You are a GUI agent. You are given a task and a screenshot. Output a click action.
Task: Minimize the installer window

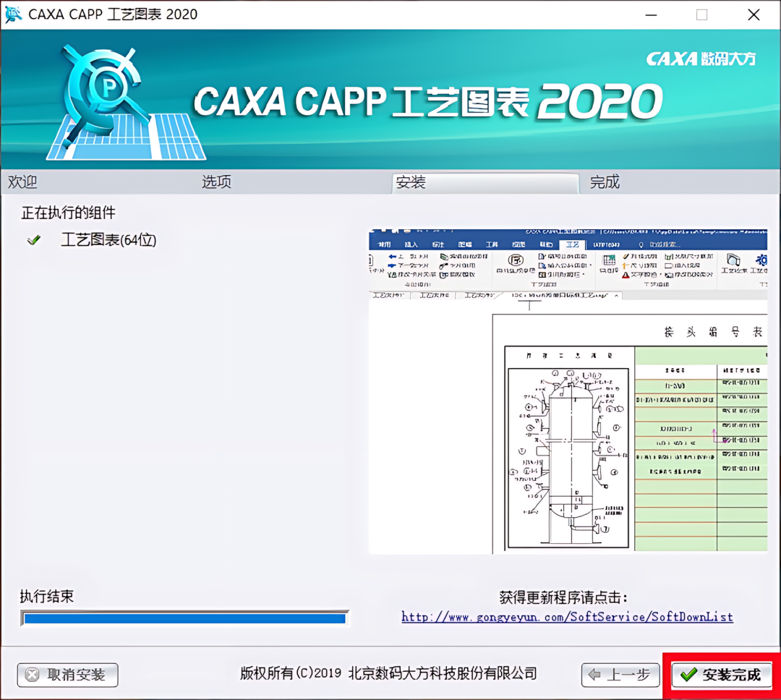coord(651,15)
